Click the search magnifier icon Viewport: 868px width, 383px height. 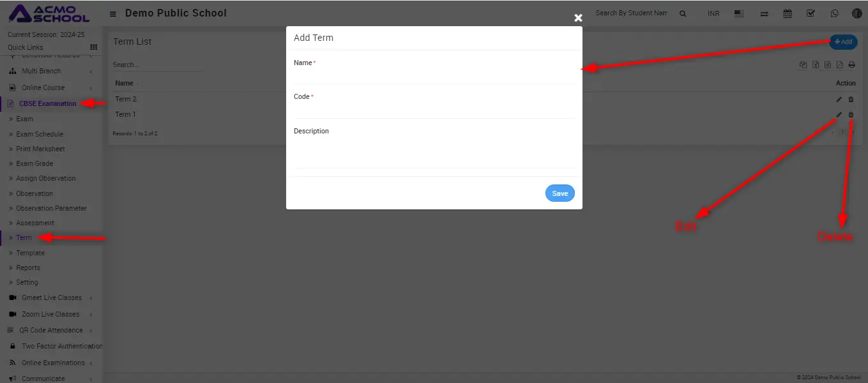click(x=683, y=13)
